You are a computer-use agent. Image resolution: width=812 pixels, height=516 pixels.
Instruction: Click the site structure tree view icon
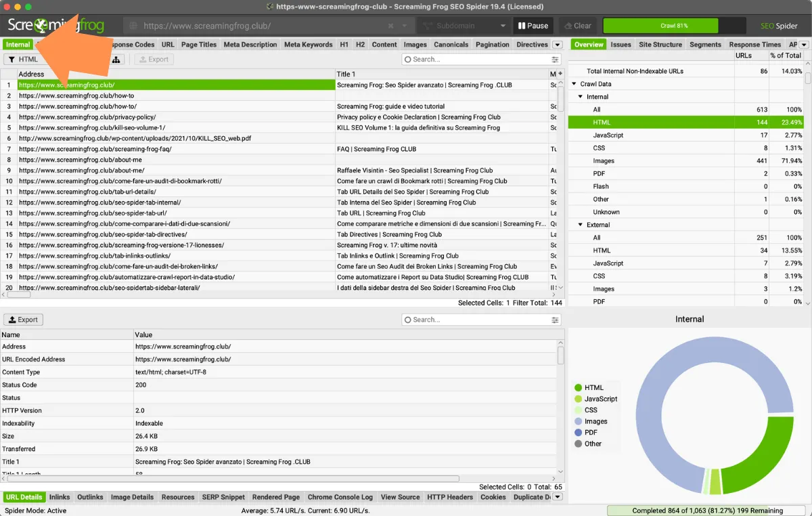coord(116,60)
